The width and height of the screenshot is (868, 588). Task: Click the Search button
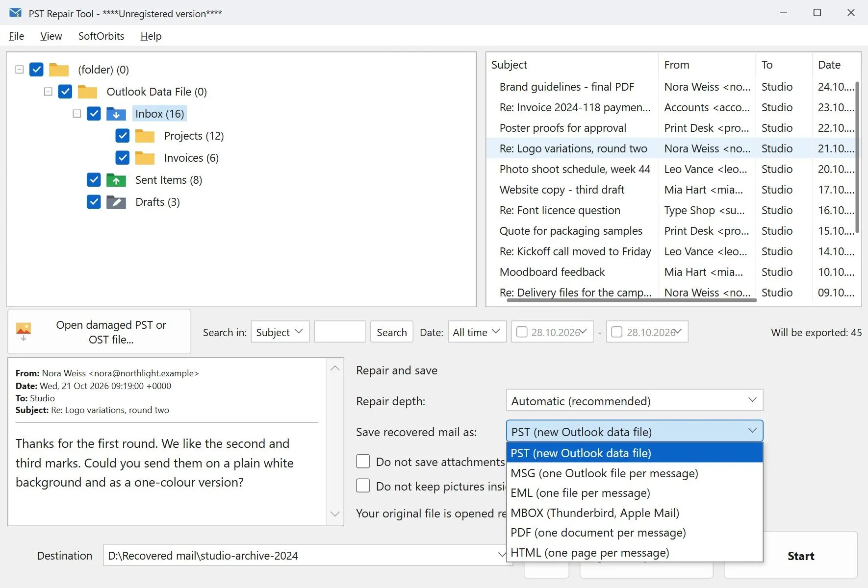392,332
